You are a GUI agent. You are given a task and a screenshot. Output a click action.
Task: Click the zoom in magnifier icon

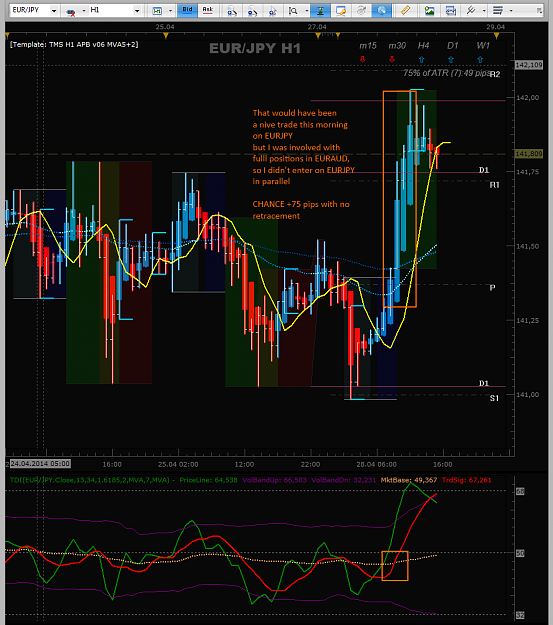click(x=232, y=11)
